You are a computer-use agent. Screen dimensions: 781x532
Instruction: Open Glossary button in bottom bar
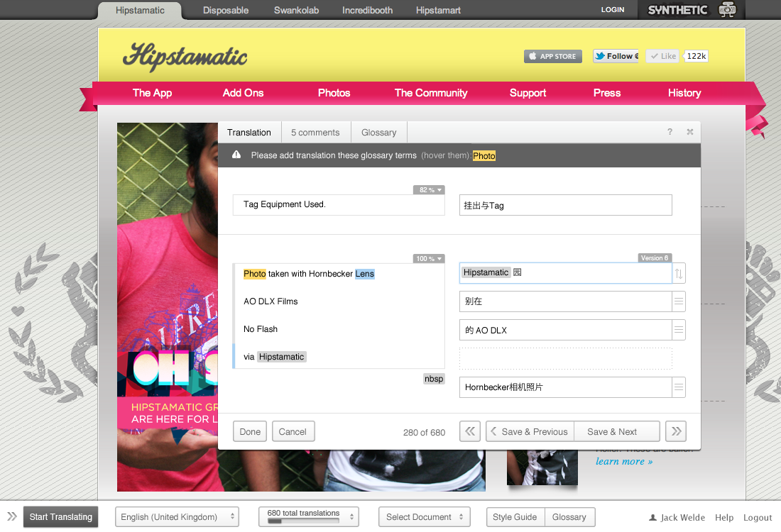[569, 517]
